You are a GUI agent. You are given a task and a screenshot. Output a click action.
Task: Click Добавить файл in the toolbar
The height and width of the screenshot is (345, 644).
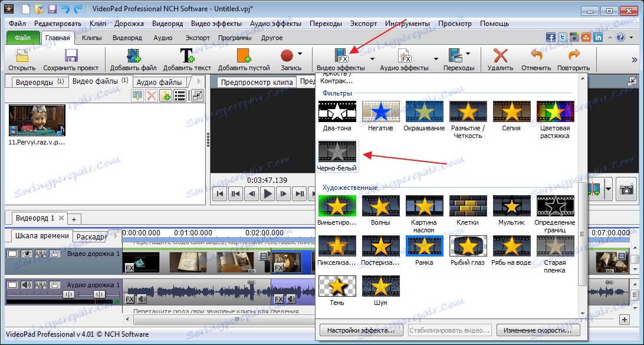pyautogui.click(x=133, y=60)
